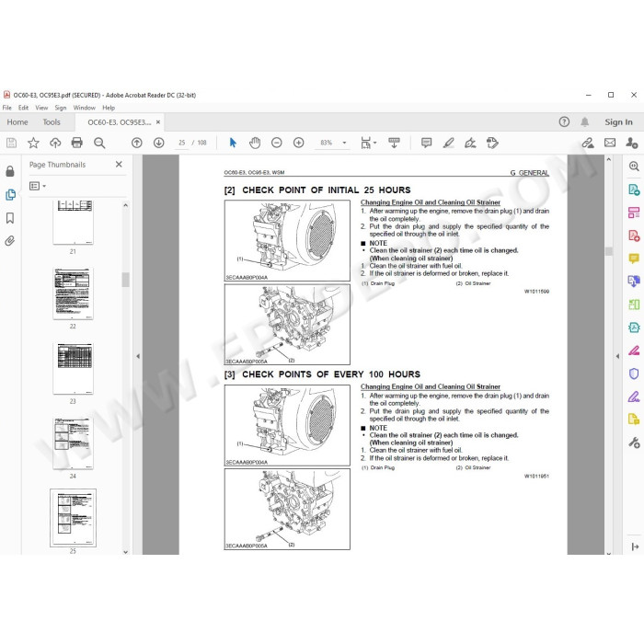Expand right tools pane arrow at bottom
Screen dimensions: 644x644
click(635, 546)
